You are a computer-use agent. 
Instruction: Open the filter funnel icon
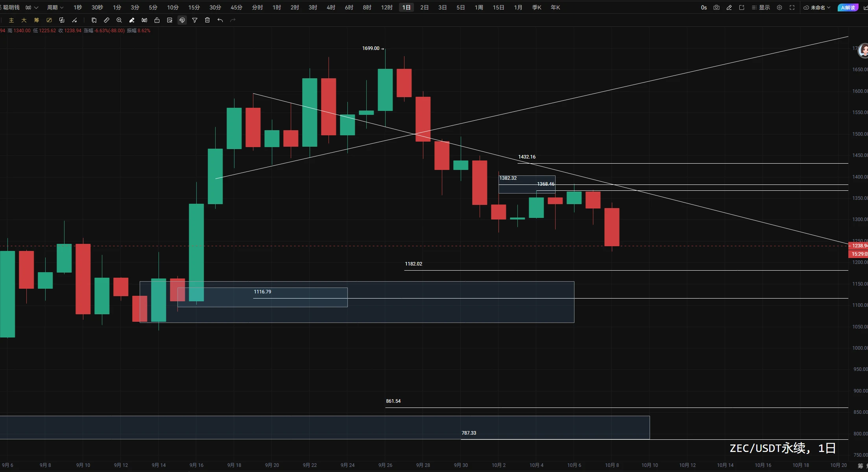click(x=195, y=20)
